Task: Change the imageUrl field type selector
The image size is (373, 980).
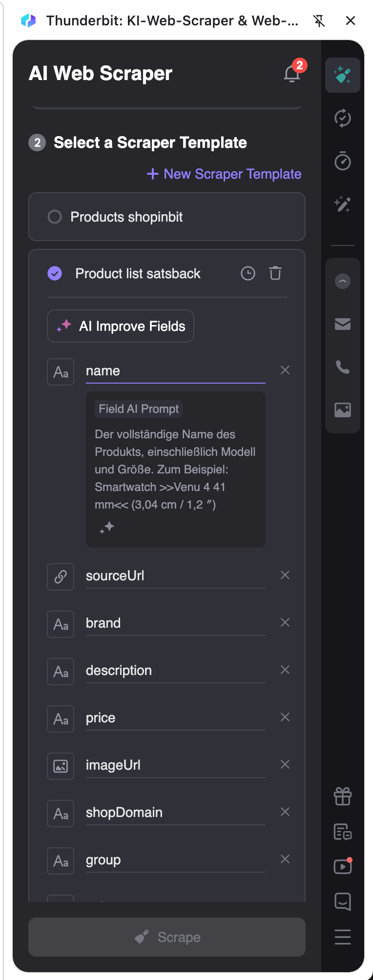Action: [61, 766]
